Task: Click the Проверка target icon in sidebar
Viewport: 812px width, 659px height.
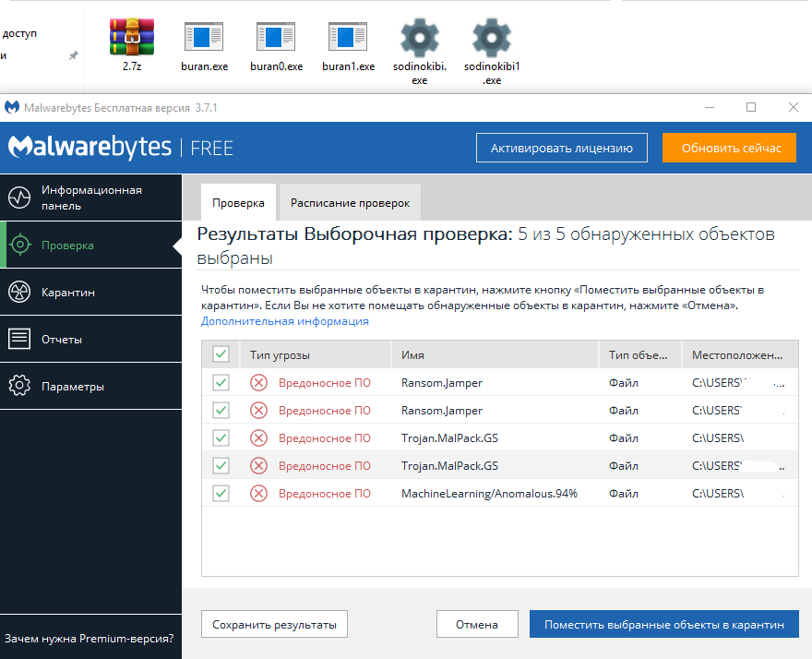Action: 20,245
